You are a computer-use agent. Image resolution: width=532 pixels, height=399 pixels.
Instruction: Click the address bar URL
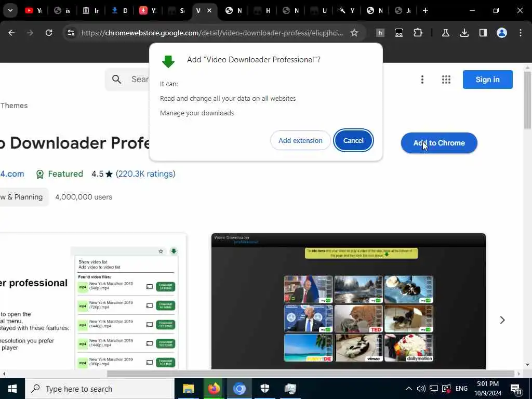pos(212,33)
